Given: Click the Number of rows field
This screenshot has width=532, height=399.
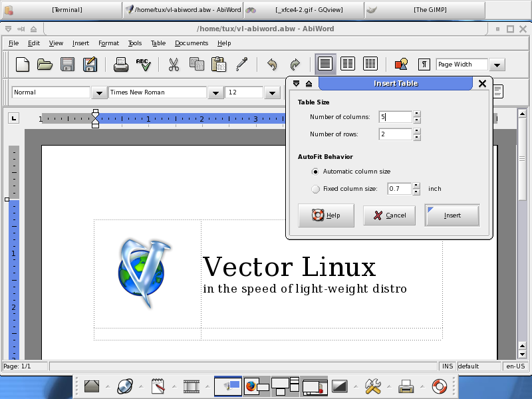Looking at the screenshot, I should (396, 134).
